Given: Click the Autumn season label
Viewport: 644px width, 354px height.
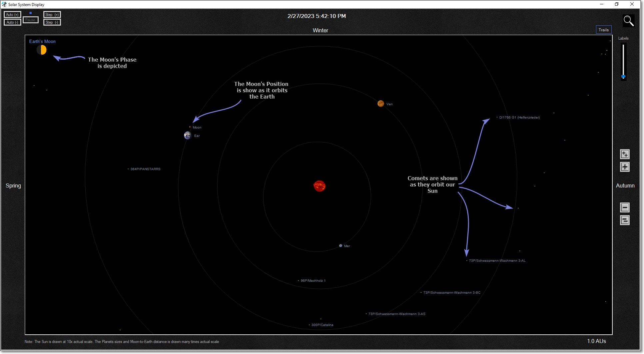Looking at the screenshot, I should click(x=625, y=185).
